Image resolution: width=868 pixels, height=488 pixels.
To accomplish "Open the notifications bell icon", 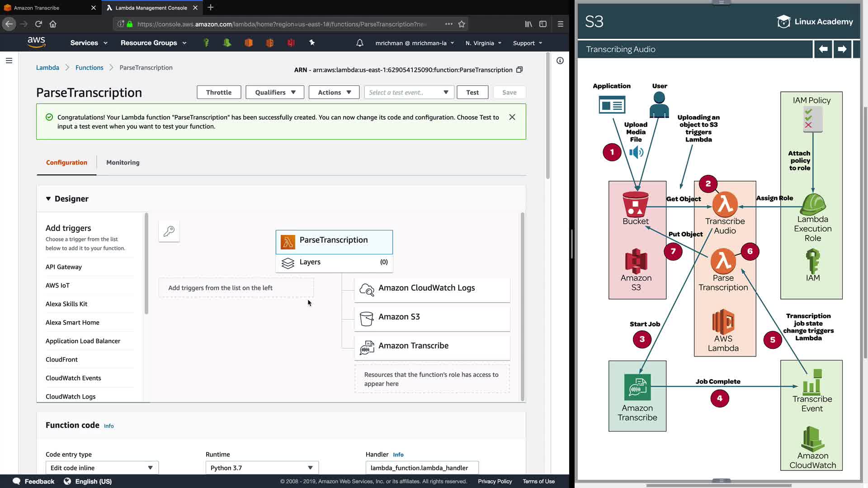I will tap(359, 43).
